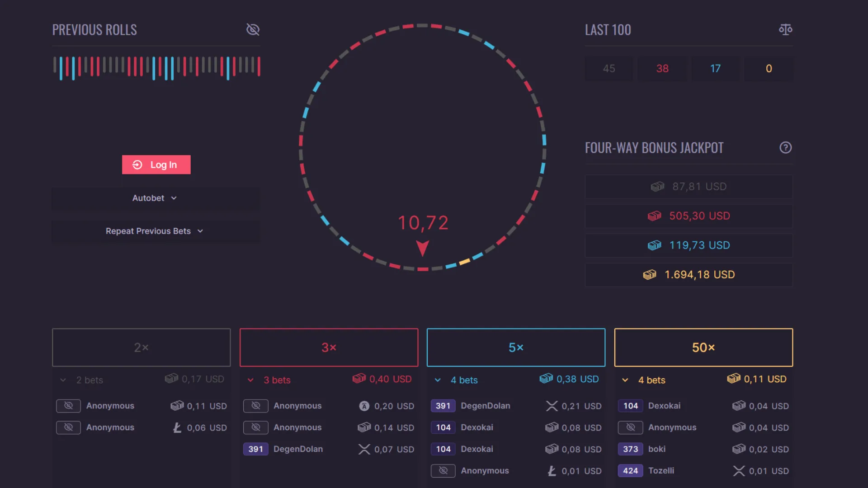Click the hide/eye icon for previous rolls
This screenshot has height=488, width=868.
click(252, 29)
